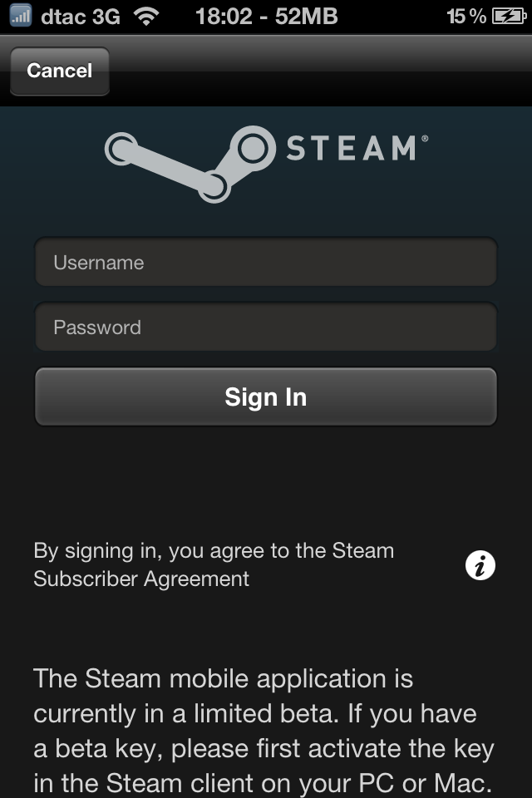The image size is (532, 798).
Task: Tap the Wi-Fi status icon
Action: 146,17
